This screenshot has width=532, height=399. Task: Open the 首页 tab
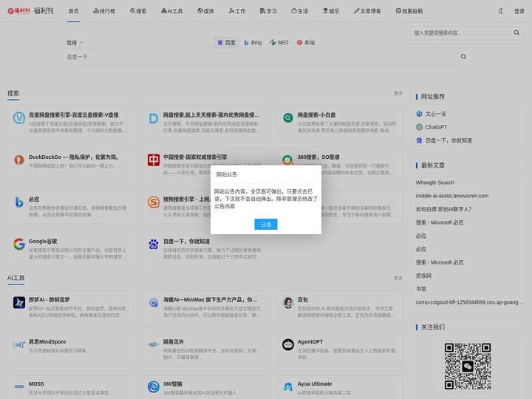tap(73, 11)
